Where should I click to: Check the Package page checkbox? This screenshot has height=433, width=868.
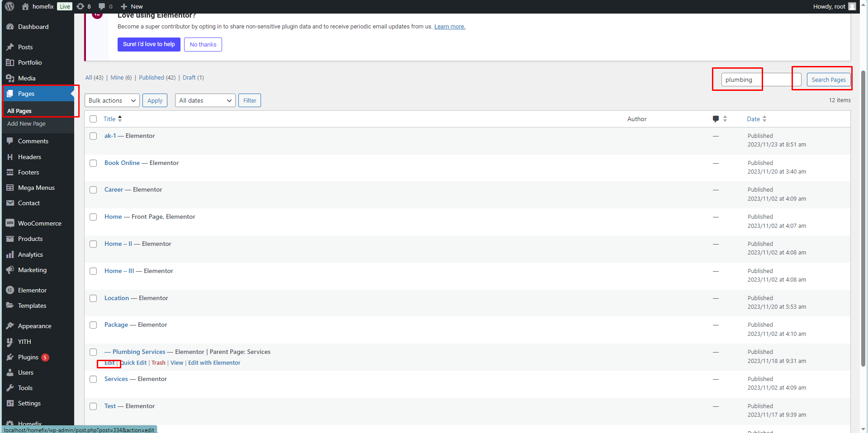[x=93, y=325]
